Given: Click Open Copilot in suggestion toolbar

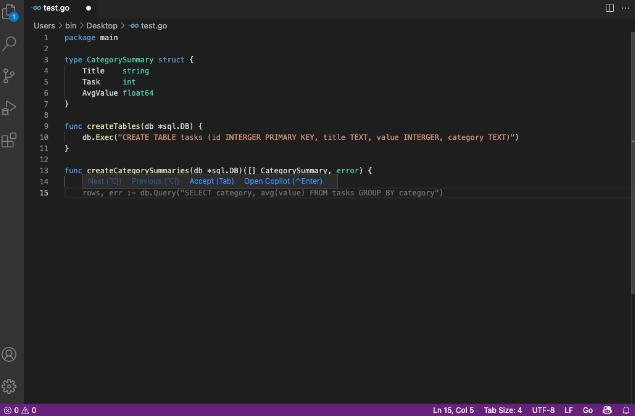Looking at the screenshot, I should [283, 181].
